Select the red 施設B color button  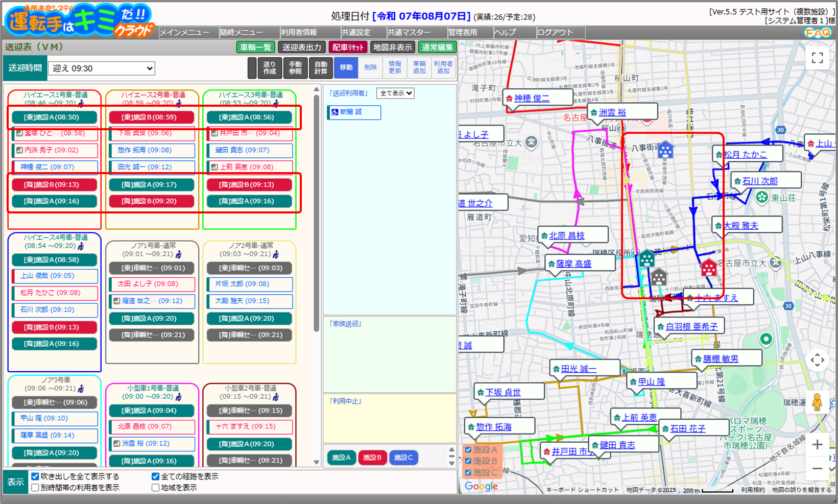click(372, 458)
